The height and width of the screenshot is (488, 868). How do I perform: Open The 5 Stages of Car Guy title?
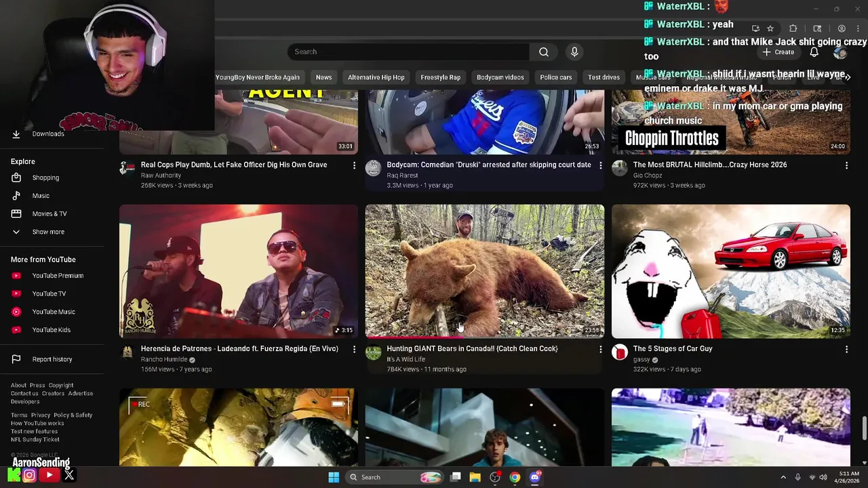673,349
